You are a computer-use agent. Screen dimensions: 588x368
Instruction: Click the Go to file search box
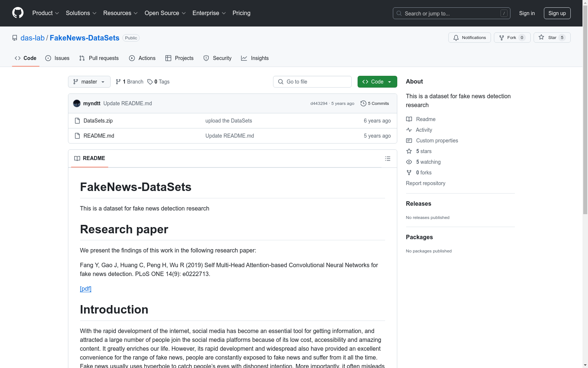tap(312, 82)
